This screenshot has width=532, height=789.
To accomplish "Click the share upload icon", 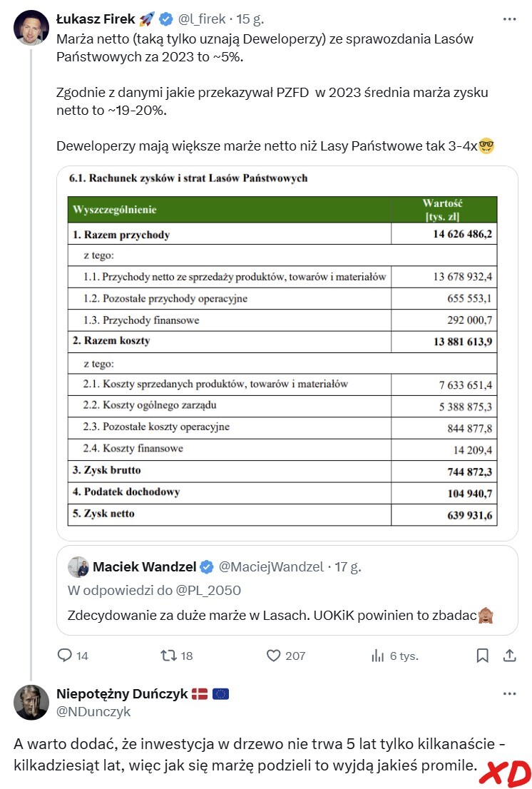I will click(509, 656).
